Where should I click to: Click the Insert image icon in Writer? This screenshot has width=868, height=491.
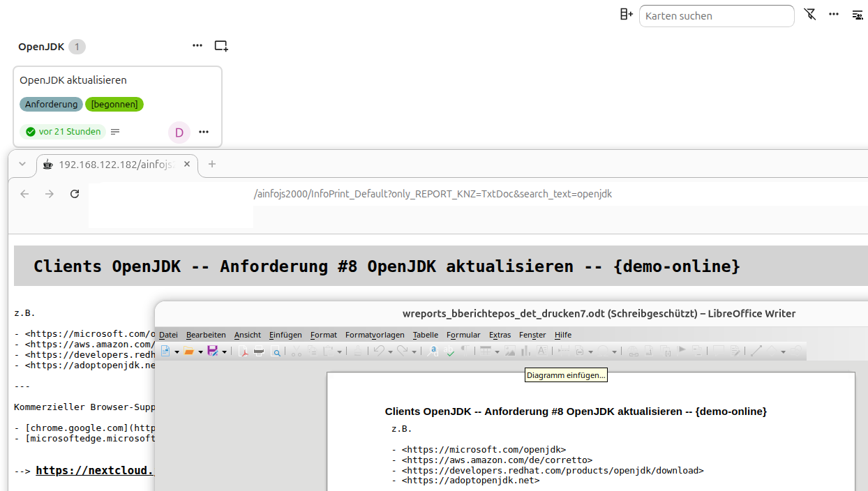click(509, 352)
